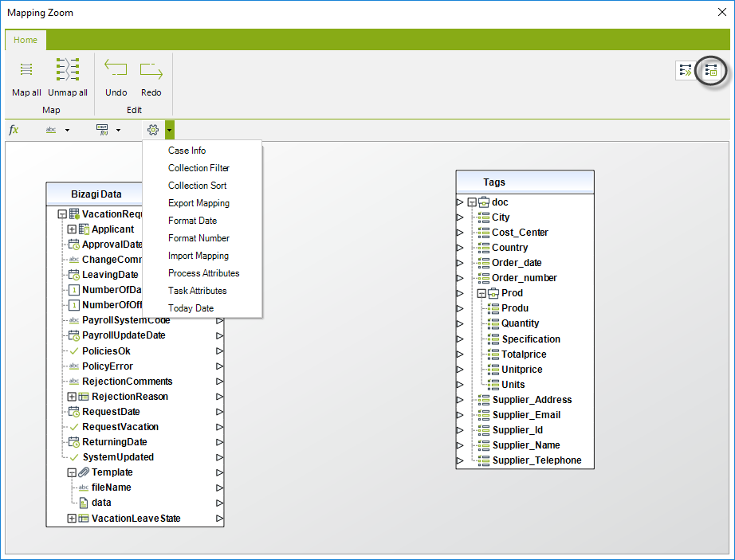Select the fileName tree item
735x560 pixels.
click(x=111, y=488)
